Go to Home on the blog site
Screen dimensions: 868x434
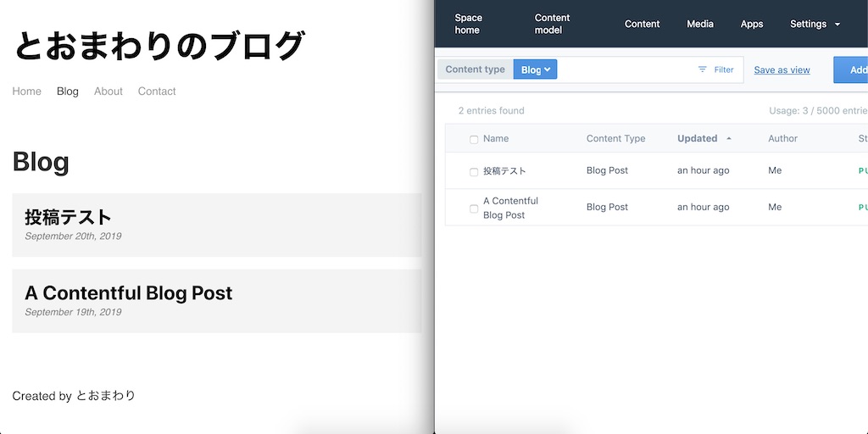(x=26, y=92)
